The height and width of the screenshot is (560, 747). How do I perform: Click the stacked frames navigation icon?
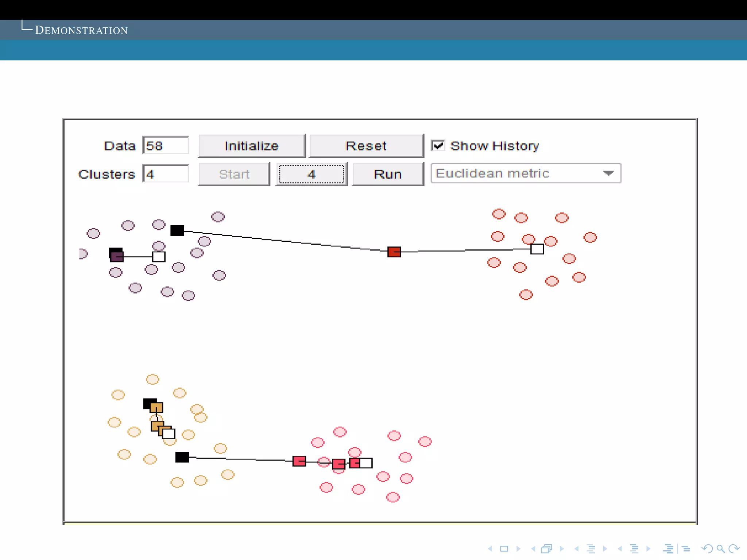547,549
